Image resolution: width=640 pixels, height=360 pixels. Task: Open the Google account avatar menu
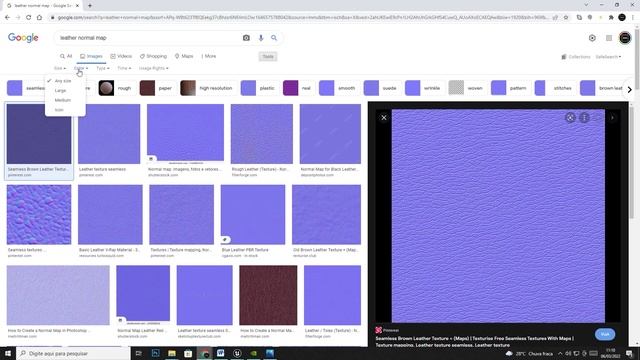click(x=625, y=38)
